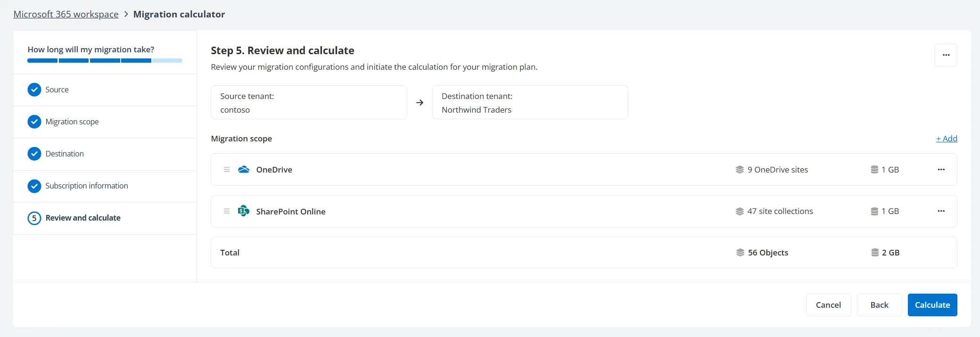Click the migration progress bar
Screen dimensions: 980x337
[x=104, y=60]
